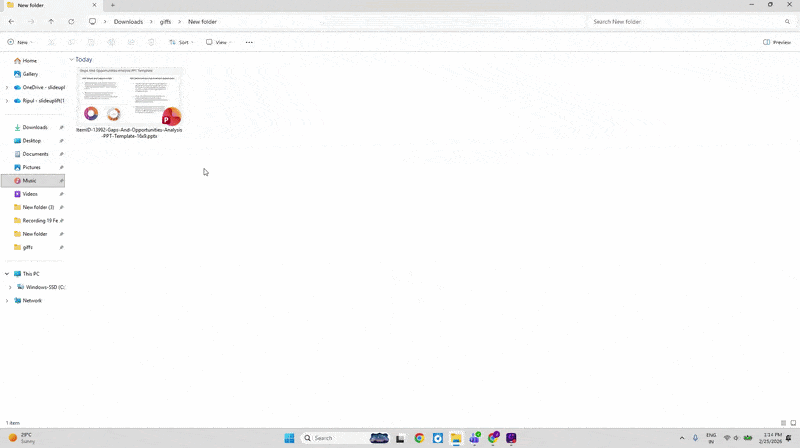The width and height of the screenshot is (800, 448).
Task: Open the New item menu
Action: click(x=20, y=42)
